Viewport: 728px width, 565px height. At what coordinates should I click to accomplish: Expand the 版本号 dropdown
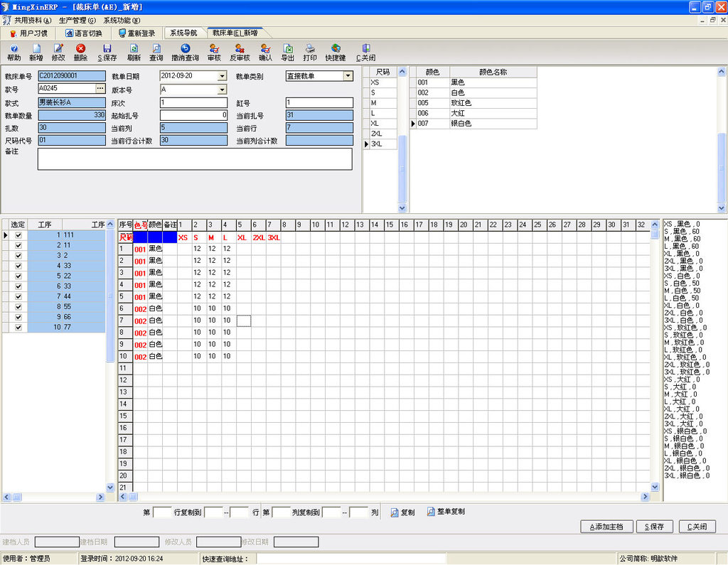[222, 90]
